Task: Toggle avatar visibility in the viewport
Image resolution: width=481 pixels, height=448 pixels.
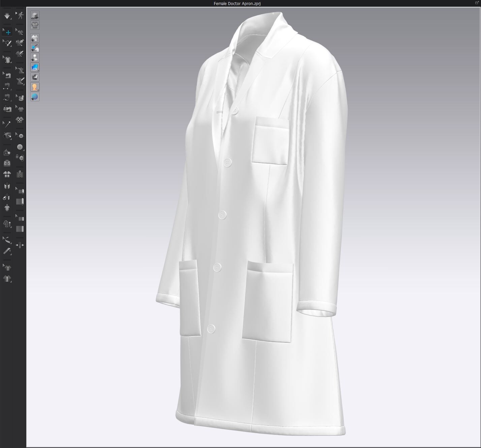Action: pos(34,57)
